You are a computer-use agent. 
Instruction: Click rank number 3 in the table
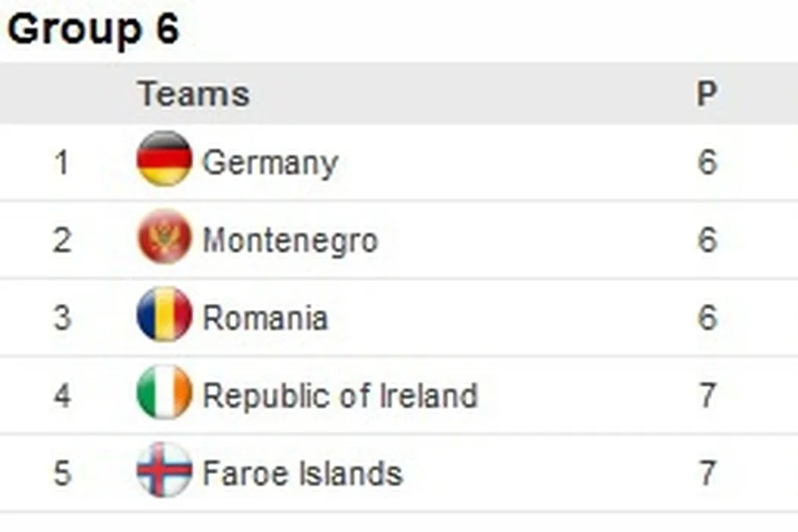pyautogui.click(x=62, y=318)
